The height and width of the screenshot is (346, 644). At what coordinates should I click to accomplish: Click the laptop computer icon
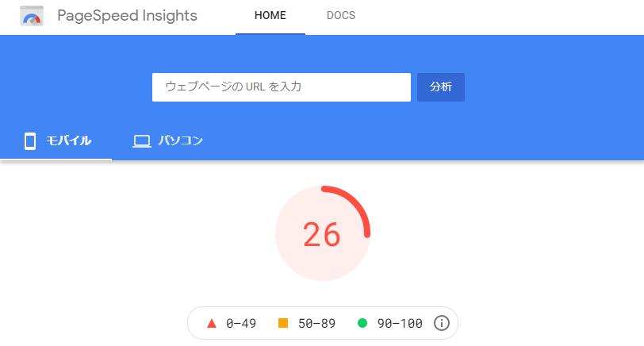tap(142, 141)
